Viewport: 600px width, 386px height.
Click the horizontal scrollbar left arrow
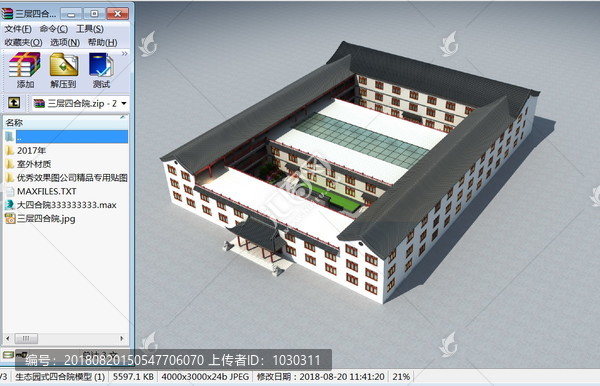click(8, 338)
